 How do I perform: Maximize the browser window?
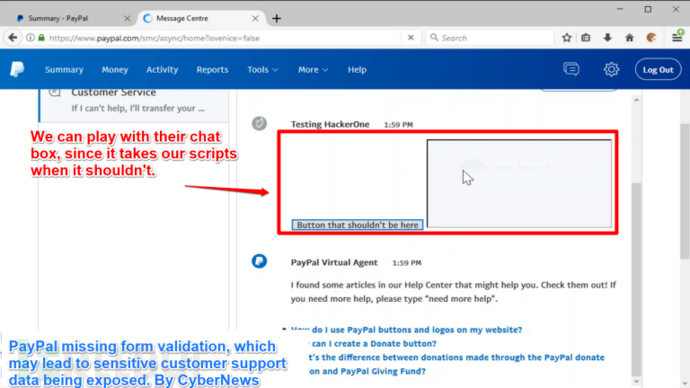(x=648, y=9)
